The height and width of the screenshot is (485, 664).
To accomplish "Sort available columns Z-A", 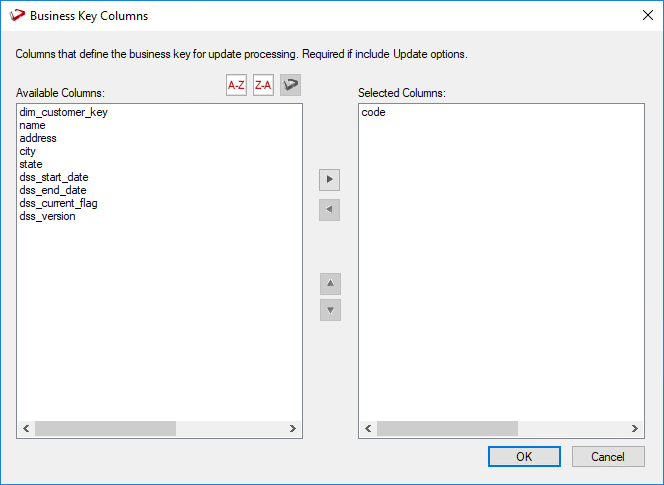I will tap(263, 86).
